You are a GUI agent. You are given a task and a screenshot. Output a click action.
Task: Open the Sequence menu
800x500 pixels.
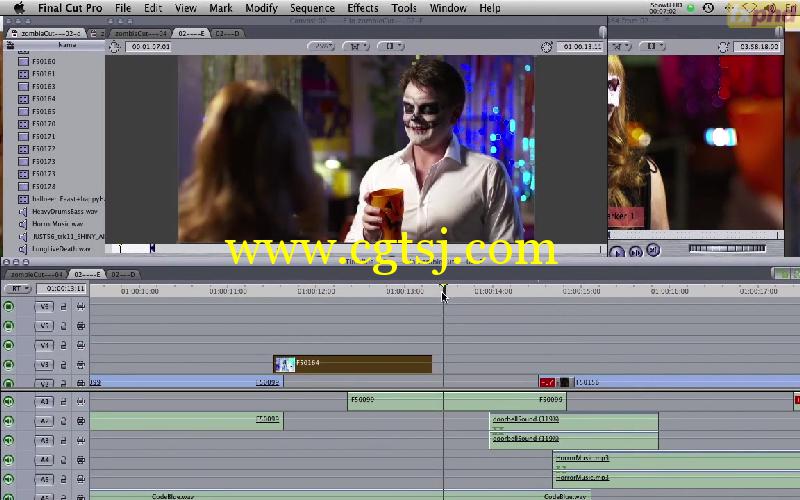(x=312, y=8)
